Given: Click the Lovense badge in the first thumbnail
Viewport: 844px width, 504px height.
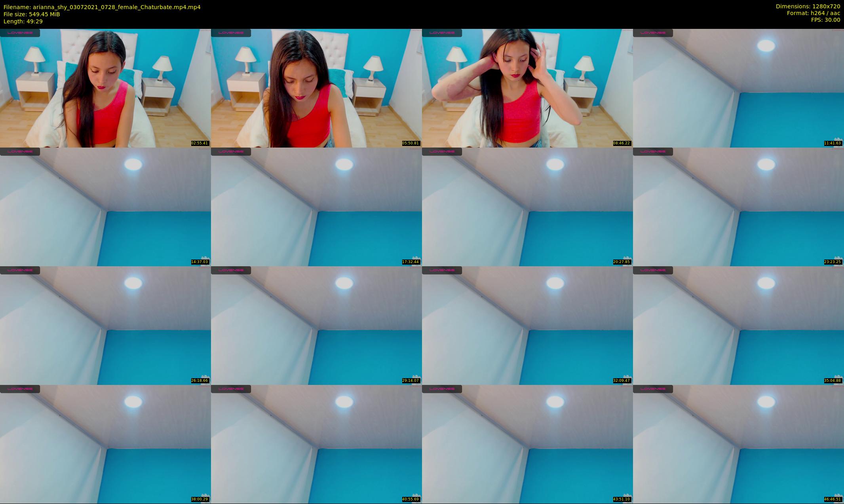Looking at the screenshot, I should click(x=20, y=33).
